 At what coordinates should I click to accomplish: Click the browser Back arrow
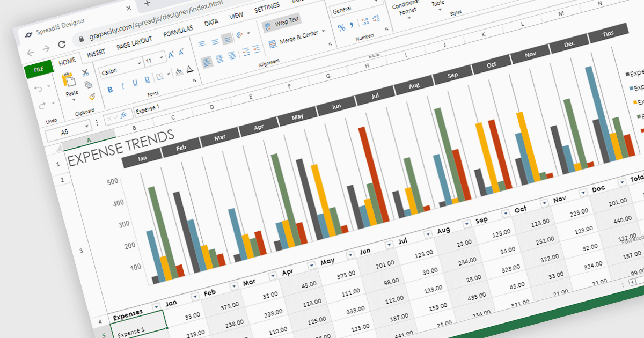click(30, 53)
